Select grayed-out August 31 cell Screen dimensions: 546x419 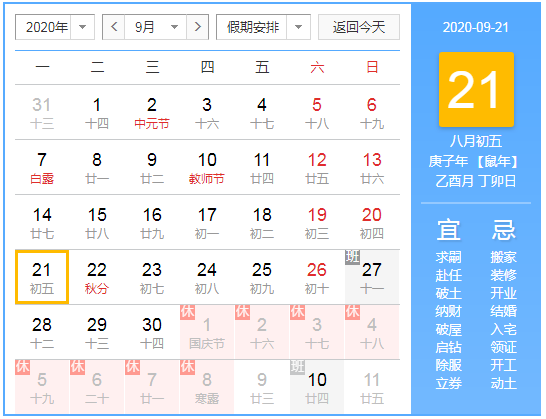(42, 112)
